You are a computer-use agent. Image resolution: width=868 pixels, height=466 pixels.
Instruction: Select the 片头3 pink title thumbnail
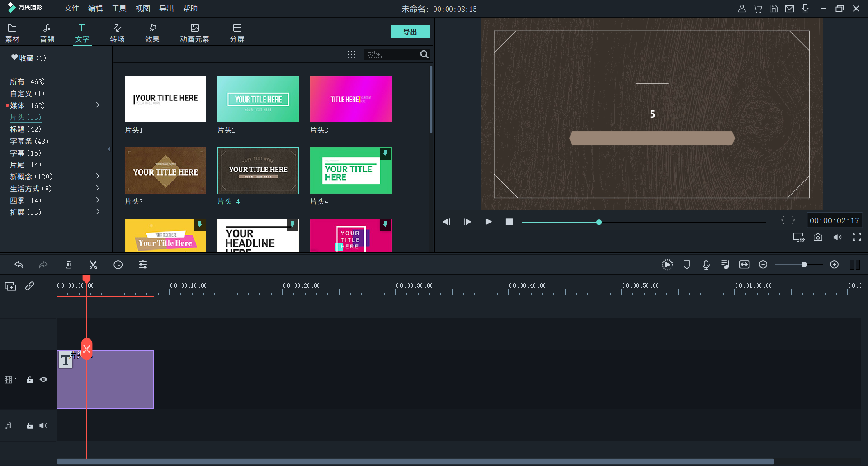pos(350,99)
